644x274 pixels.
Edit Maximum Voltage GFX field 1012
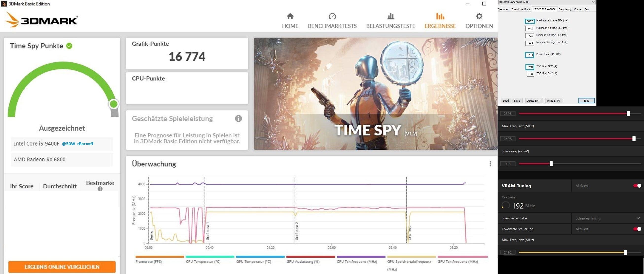(530, 21)
